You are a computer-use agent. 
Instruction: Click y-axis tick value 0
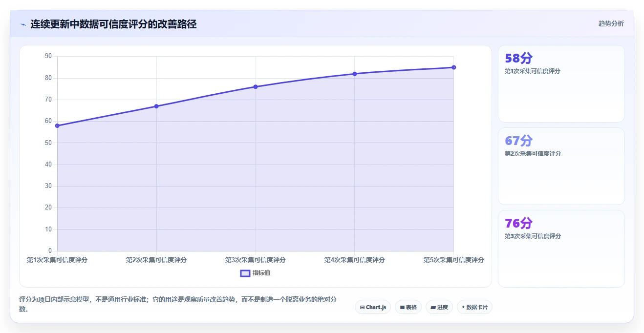(50, 251)
